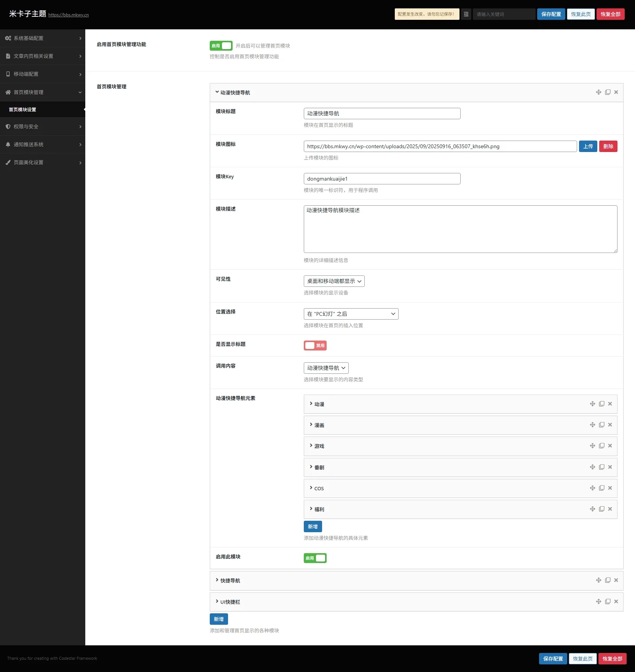
Task: Click the top 保存配置 button
Action: 551,14
